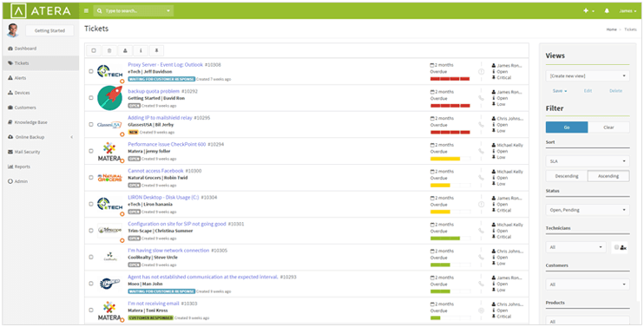The image size is (644, 327).
Task: Click the trash delete toolbar icon
Action: [109, 50]
